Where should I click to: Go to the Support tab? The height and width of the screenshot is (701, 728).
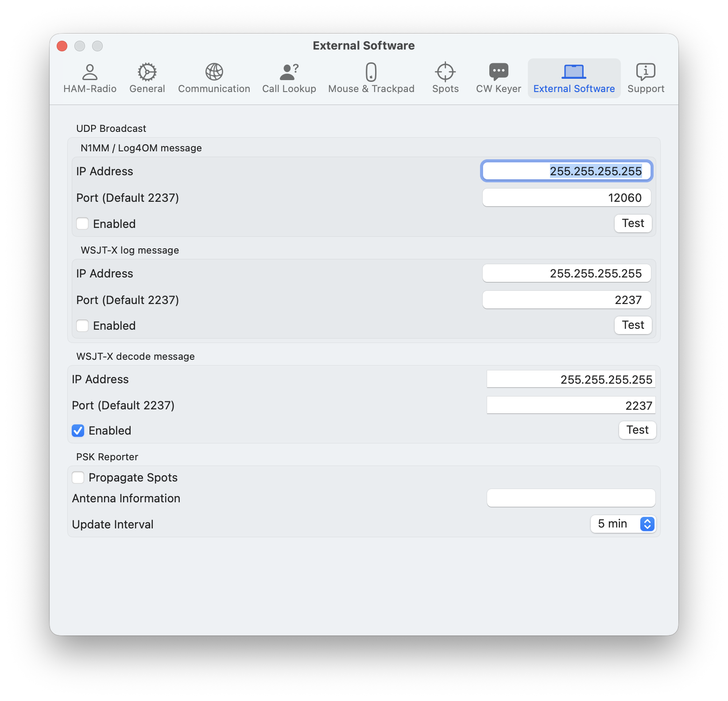646,78
